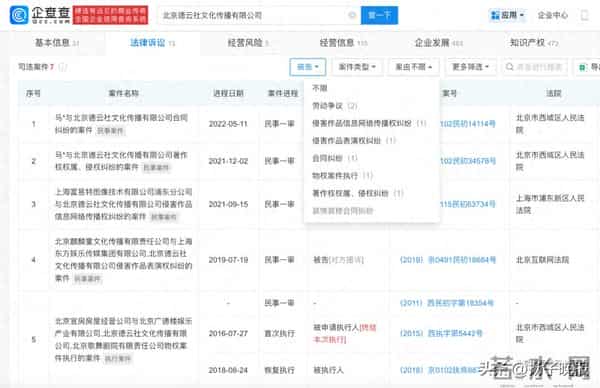Switch to 经营信息 tab

pyautogui.click(x=343, y=43)
